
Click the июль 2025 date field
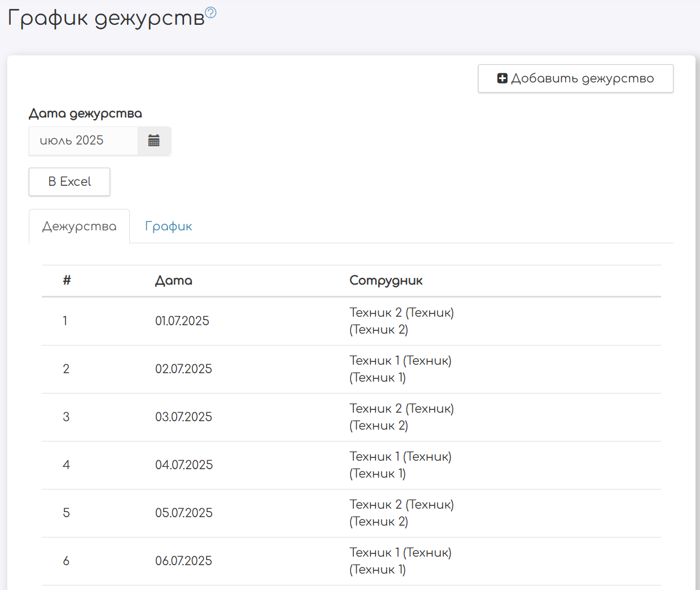(84, 141)
